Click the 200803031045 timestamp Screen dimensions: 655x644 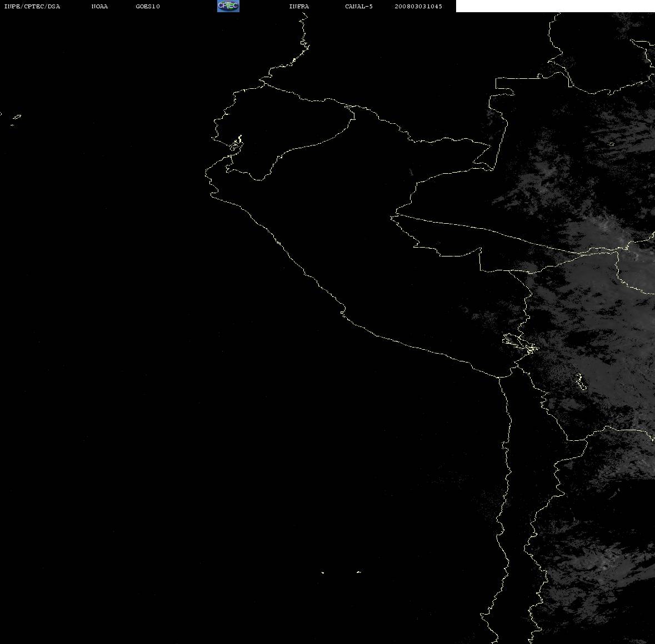pyautogui.click(x=418, y=6)
